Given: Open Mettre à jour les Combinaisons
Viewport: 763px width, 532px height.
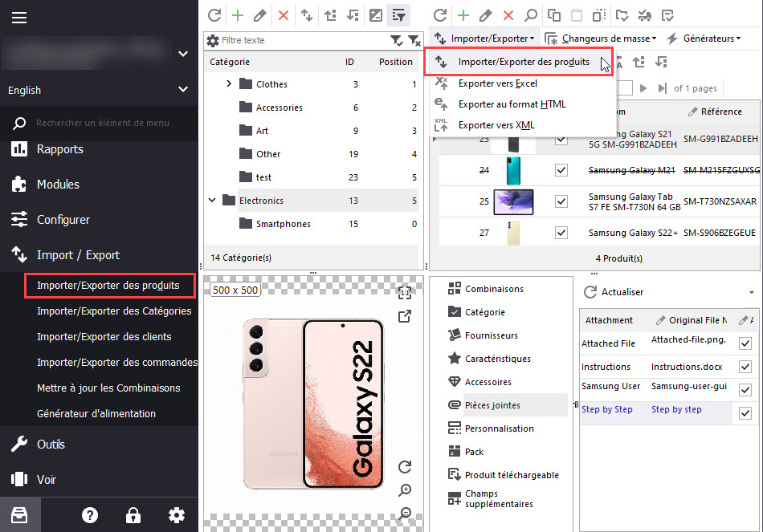Looking at the screenshot, I should pos(108,388).
